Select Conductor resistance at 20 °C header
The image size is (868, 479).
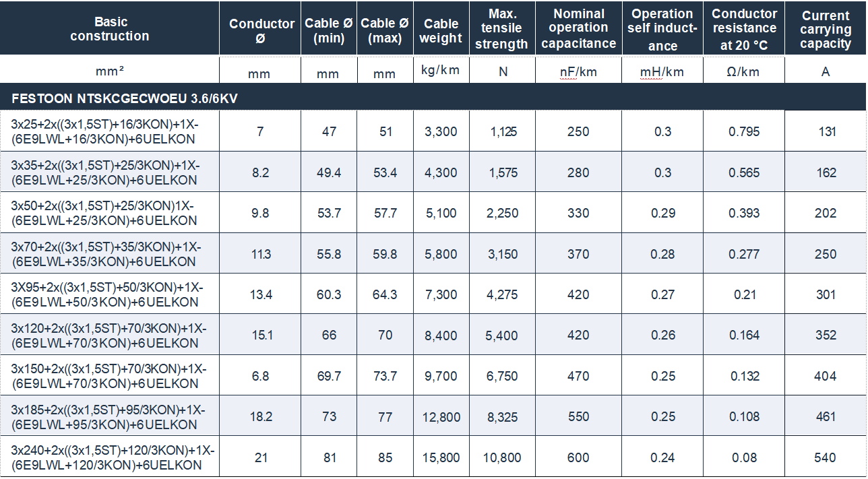click(x=744, y=30)
